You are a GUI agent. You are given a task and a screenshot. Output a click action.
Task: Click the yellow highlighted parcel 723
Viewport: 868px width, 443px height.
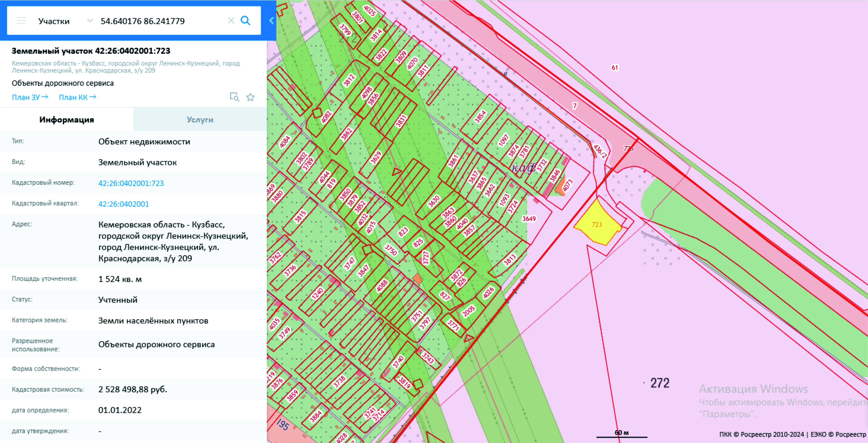[597, 225]
